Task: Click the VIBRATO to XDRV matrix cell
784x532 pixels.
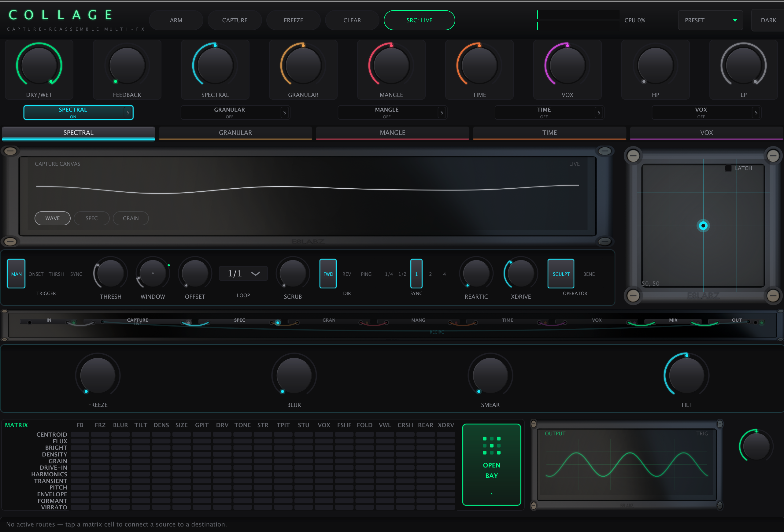Action: click(x=446, y=507)
